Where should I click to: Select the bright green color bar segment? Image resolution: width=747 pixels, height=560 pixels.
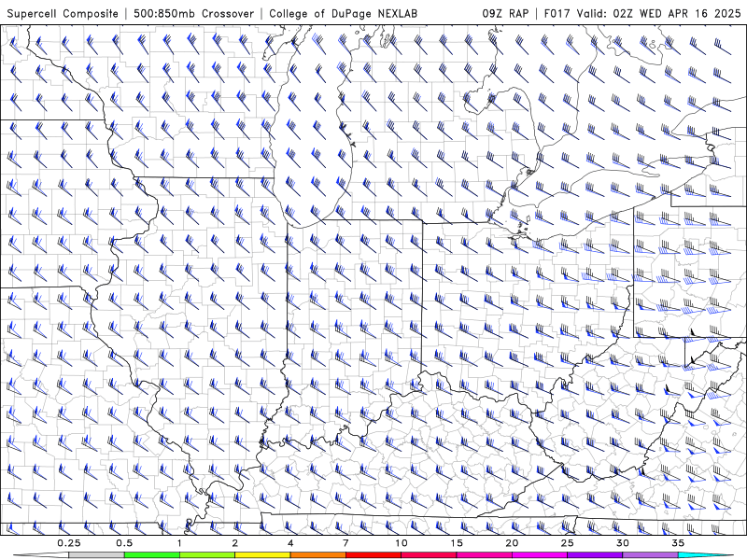click(152, 555)
